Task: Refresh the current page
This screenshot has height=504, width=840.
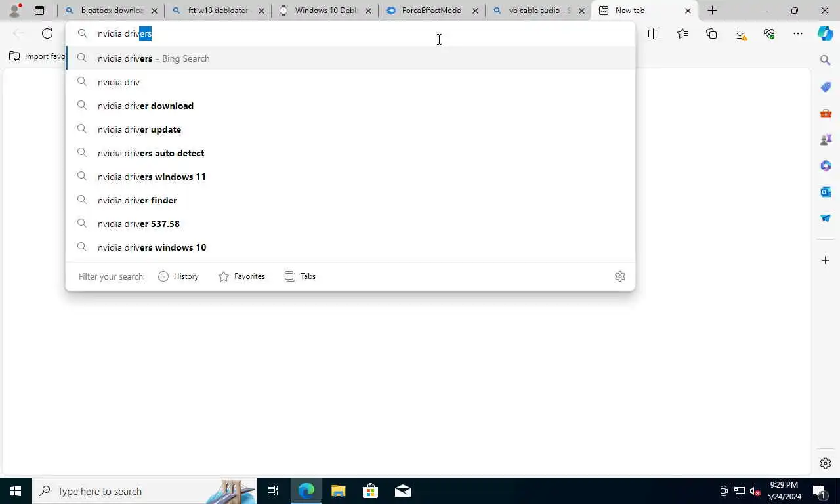Action: pos(47,33)
